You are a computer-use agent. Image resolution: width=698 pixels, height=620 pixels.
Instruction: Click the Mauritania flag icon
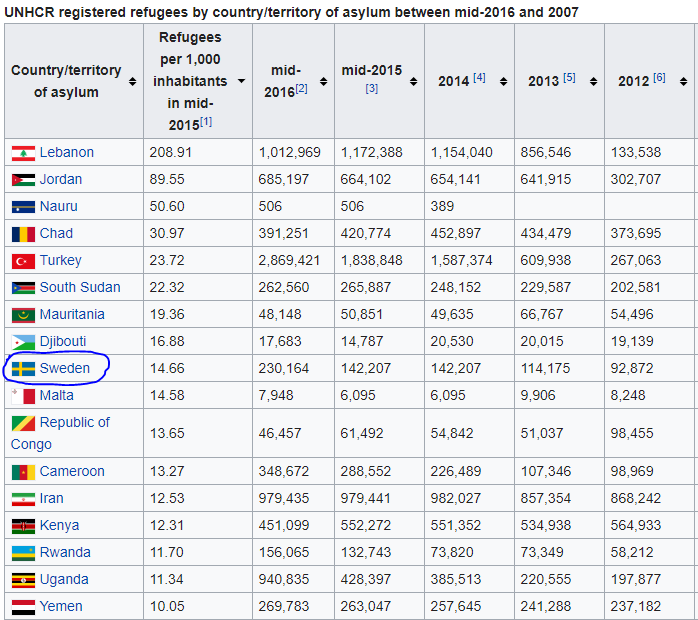23,315
